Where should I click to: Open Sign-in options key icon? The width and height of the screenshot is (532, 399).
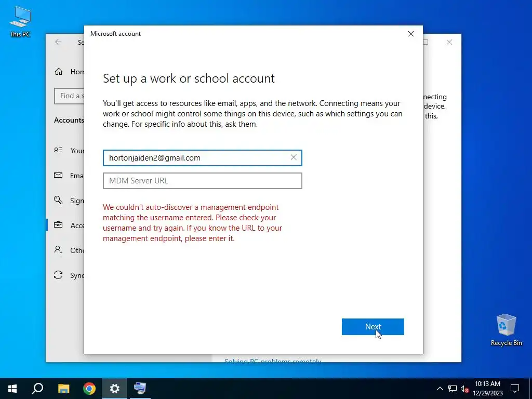(x=58, y=200)
